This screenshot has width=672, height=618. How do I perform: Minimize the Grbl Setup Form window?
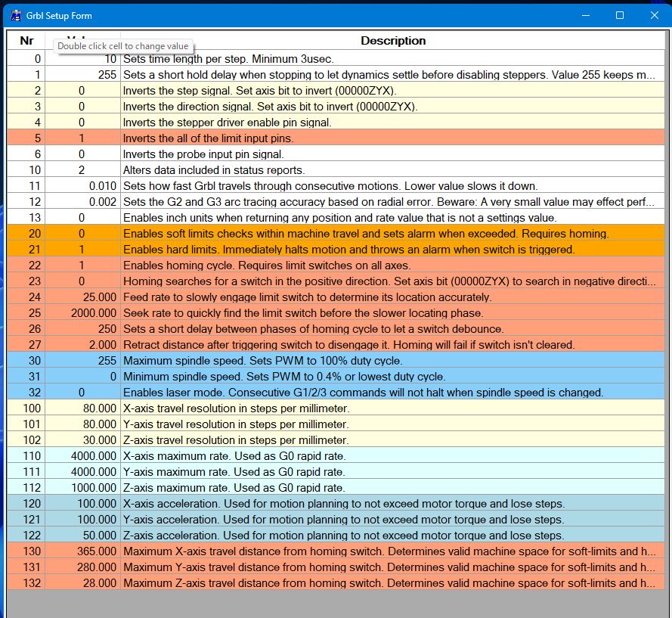pos(586,15)
